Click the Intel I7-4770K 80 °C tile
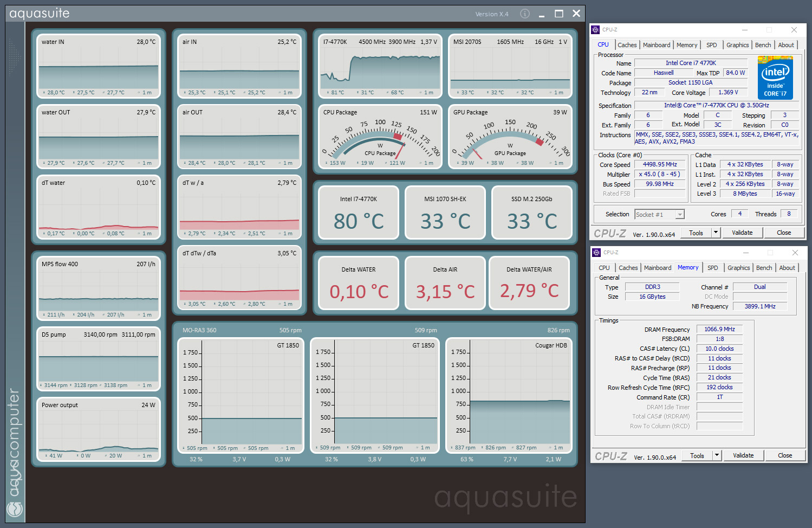 pos(359,213)
